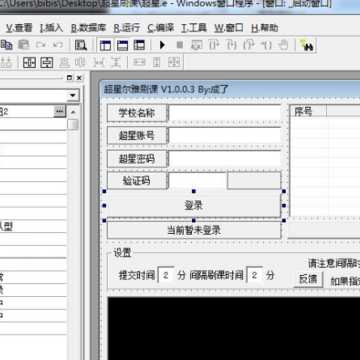Screen dimensions: 360x360
Task: Click the distribute vertically spacing icon
Action: 116,62
